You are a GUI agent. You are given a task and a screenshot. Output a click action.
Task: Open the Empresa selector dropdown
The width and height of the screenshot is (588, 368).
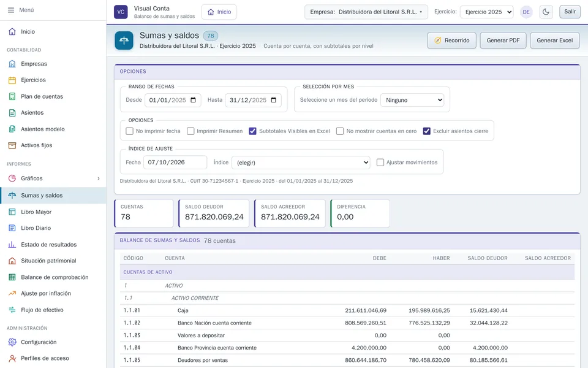[x=366, y=12]
